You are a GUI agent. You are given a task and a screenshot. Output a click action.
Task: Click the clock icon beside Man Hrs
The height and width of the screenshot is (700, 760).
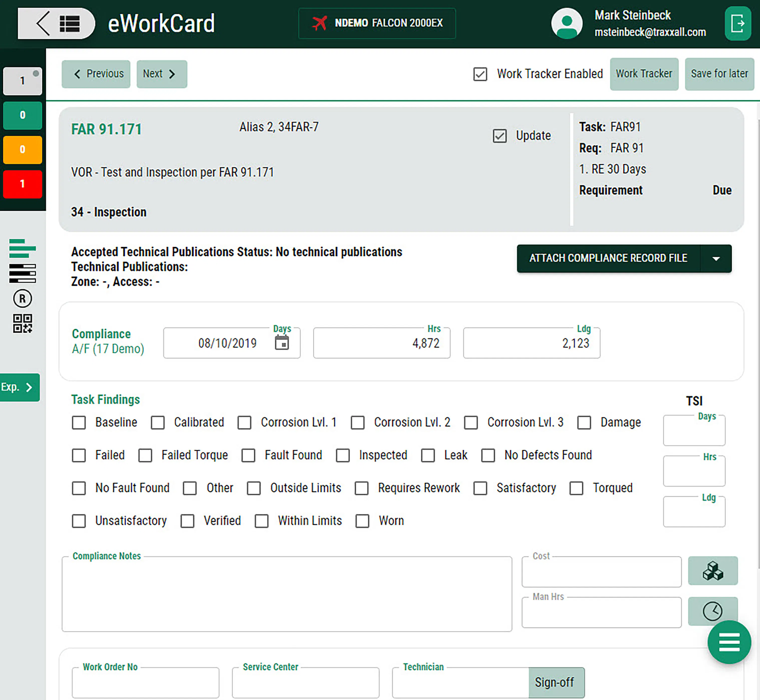click(x=713, y=611)
